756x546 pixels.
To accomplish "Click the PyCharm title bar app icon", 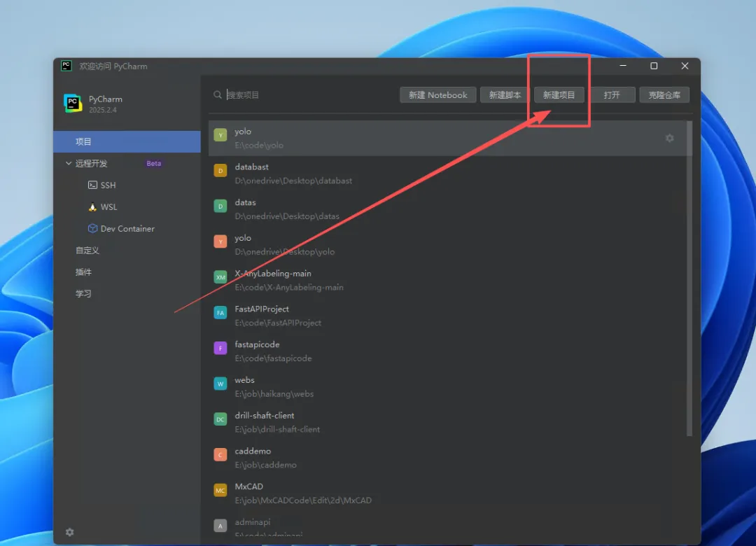I will (66, 66).
